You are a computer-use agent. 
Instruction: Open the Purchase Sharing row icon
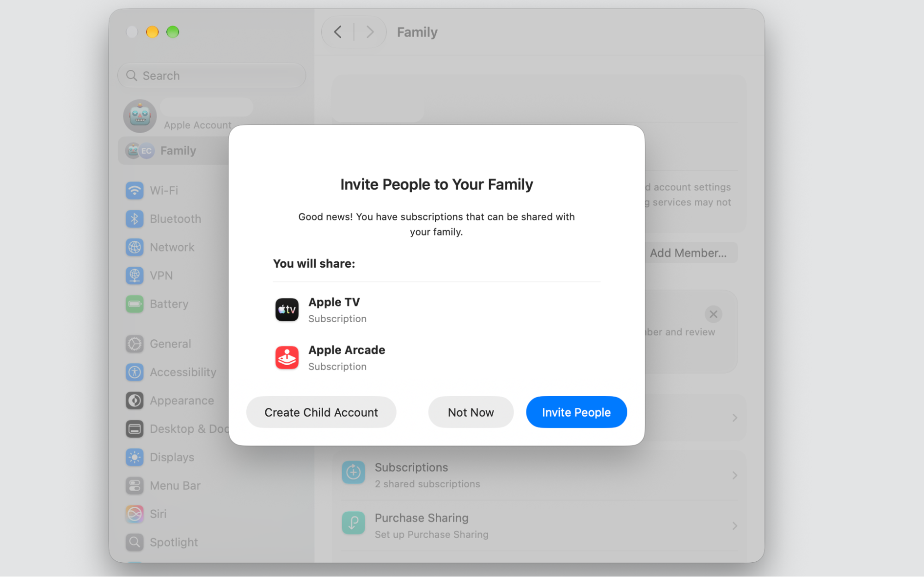[353, 523]
